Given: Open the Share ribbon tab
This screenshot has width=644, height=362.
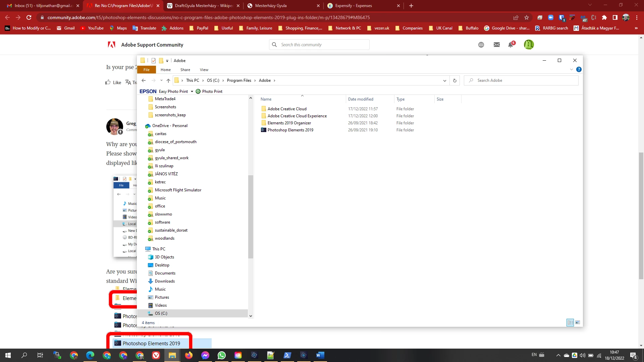Looking at the screenshot, I should click(185, 70).
